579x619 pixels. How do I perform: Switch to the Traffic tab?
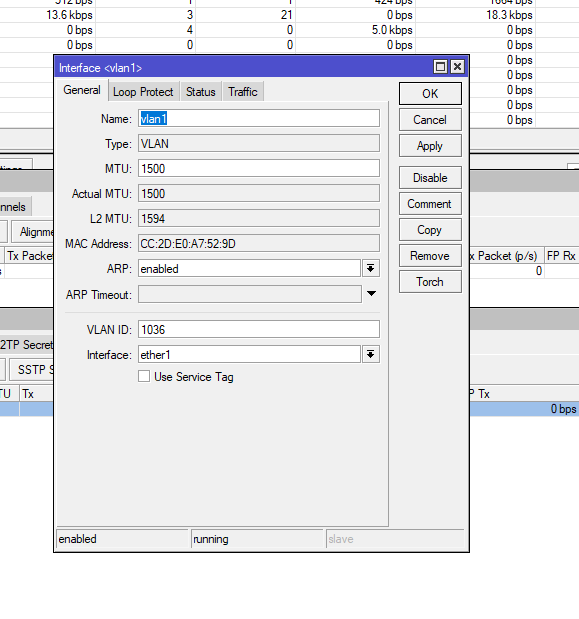243,92
